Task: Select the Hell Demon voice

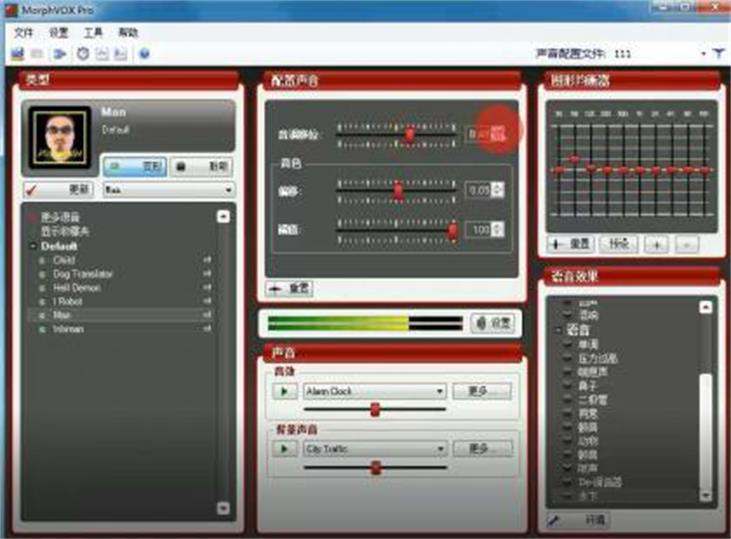Action: [x=76, y=288]
